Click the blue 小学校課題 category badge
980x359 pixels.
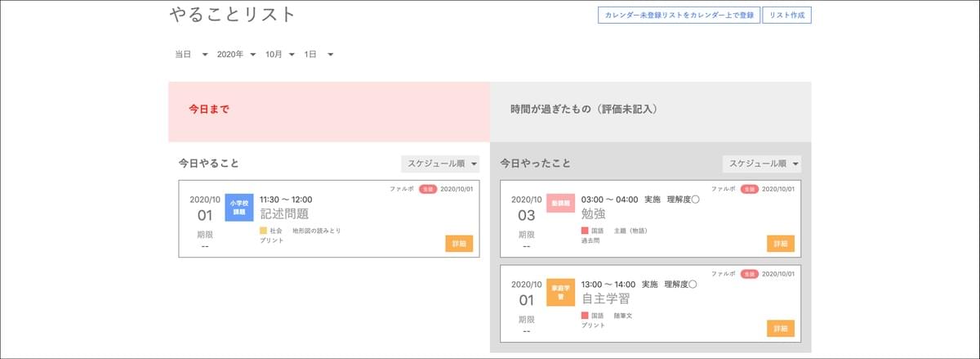(238, 207)
